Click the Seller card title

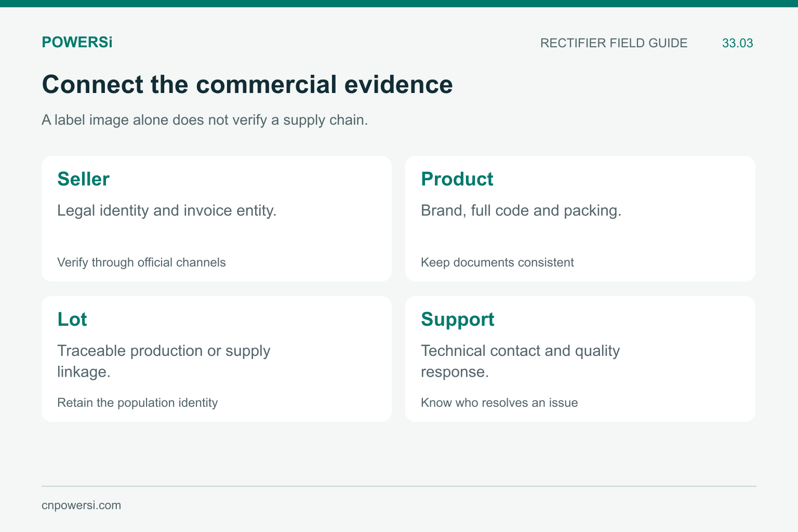[83, 179]
